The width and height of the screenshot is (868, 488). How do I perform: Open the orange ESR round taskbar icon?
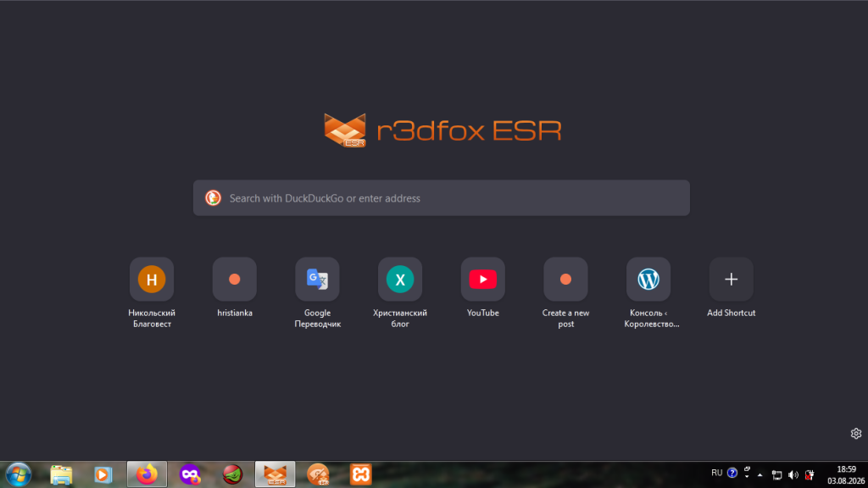(319, 474)
